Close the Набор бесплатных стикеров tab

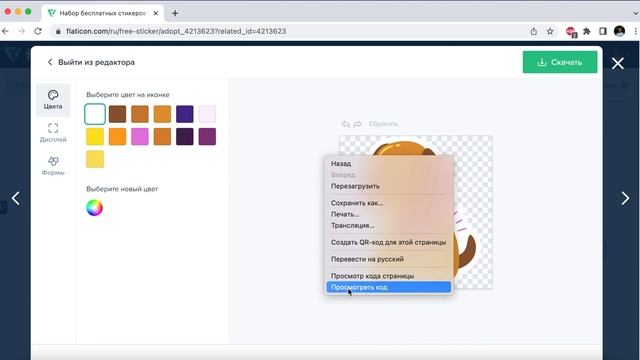click(156, 13)
